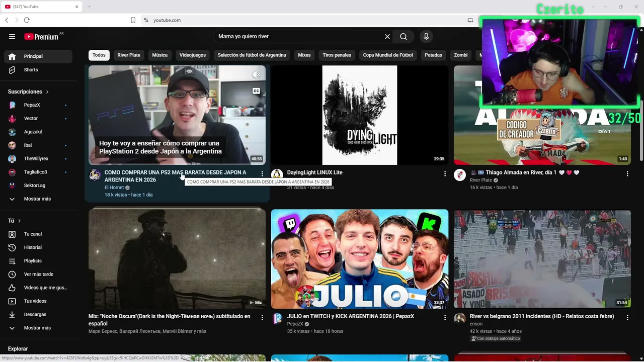Screen dimensions: 644x362
Task: Show more items below Descargas
Action: pos(38,328)
